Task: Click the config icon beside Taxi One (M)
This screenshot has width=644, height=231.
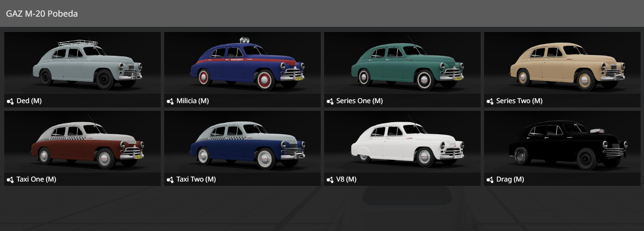Action: (x=10, y=180)
